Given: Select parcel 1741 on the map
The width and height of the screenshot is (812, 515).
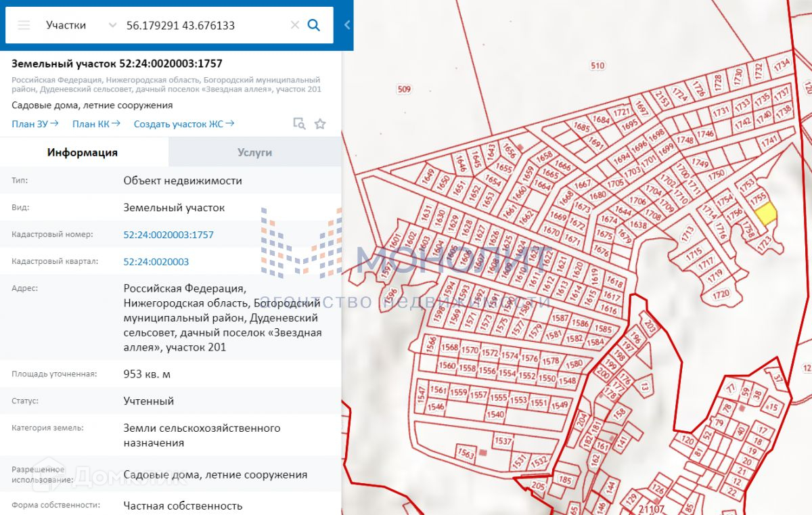Looking at the screenshot, I should 769,142.
